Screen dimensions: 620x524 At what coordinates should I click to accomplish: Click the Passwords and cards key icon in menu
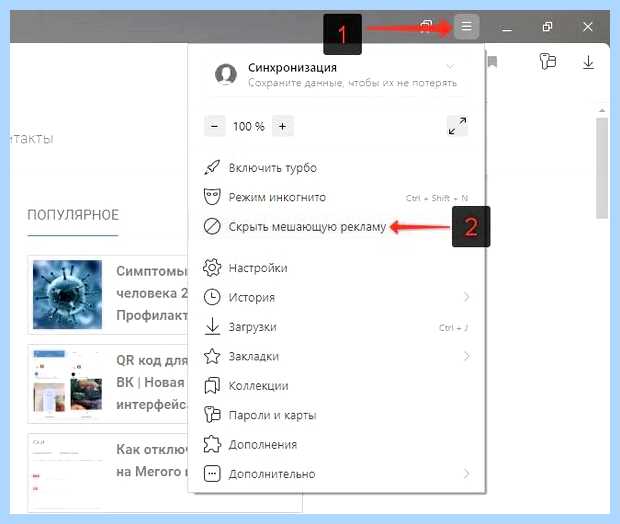click(x=212, y=415)
